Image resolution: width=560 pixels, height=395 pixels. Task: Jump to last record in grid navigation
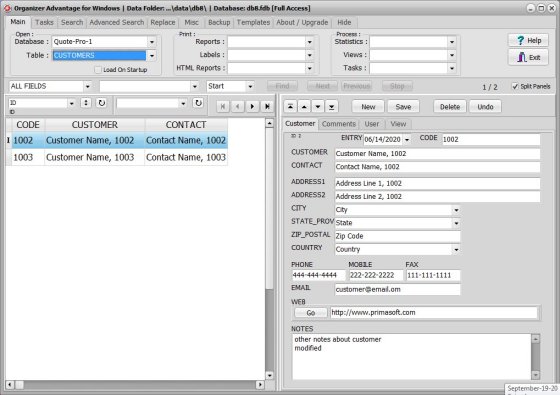pyautogui.click(x=267, y=106)
